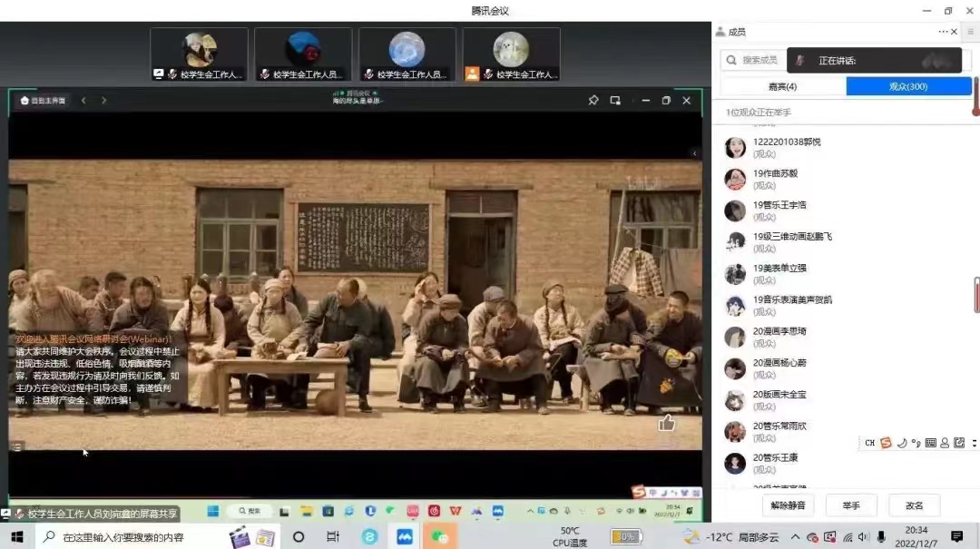Toggle the moon icon on the IME toolbar

pos(901,443)
